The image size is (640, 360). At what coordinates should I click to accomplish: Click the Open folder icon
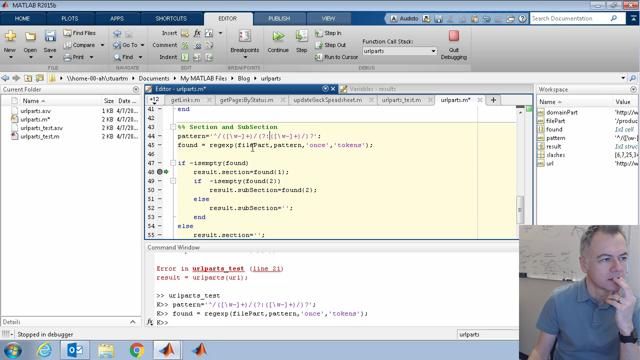click(30, 36)
